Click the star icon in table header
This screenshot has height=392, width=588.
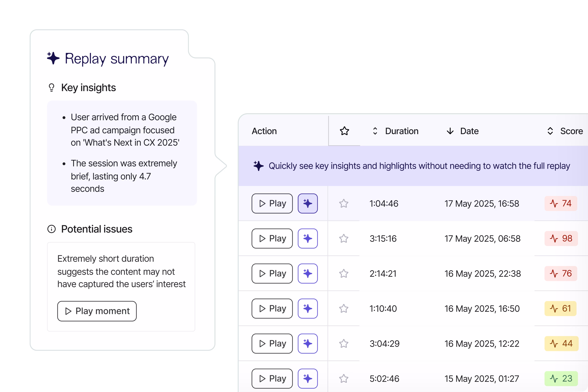click(344, 131)
